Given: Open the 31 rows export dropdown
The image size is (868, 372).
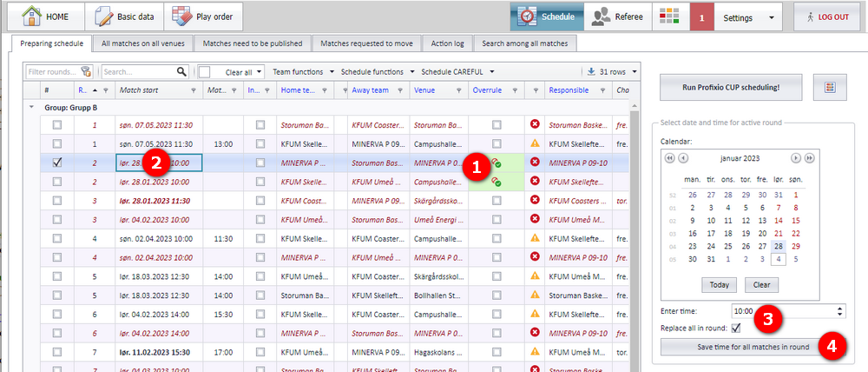Looking at the screenshot, I should (612, 71).
